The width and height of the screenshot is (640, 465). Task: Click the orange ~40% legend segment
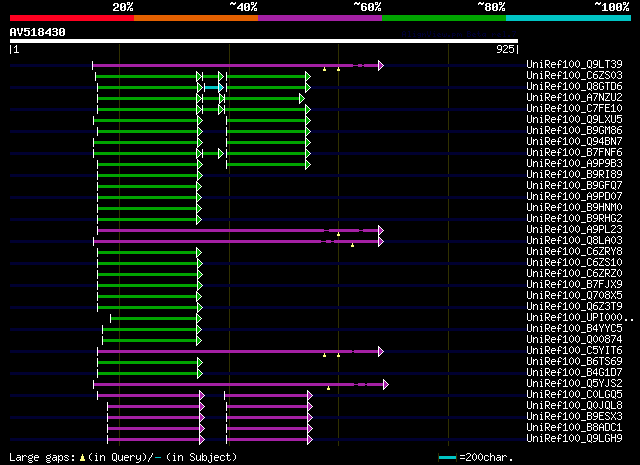[x=196, y=18]
